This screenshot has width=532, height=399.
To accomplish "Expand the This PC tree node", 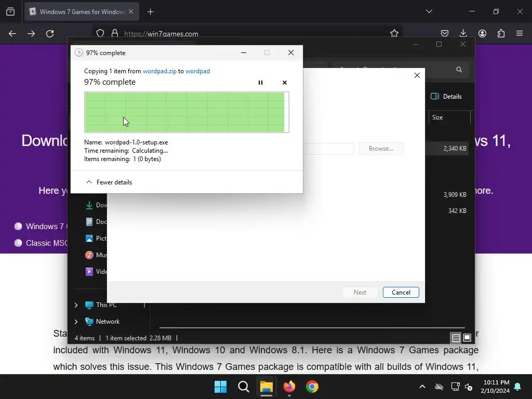I will pos(76,305).
